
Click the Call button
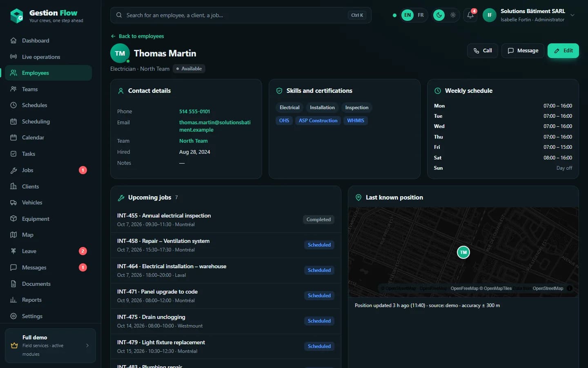point(482,51)
